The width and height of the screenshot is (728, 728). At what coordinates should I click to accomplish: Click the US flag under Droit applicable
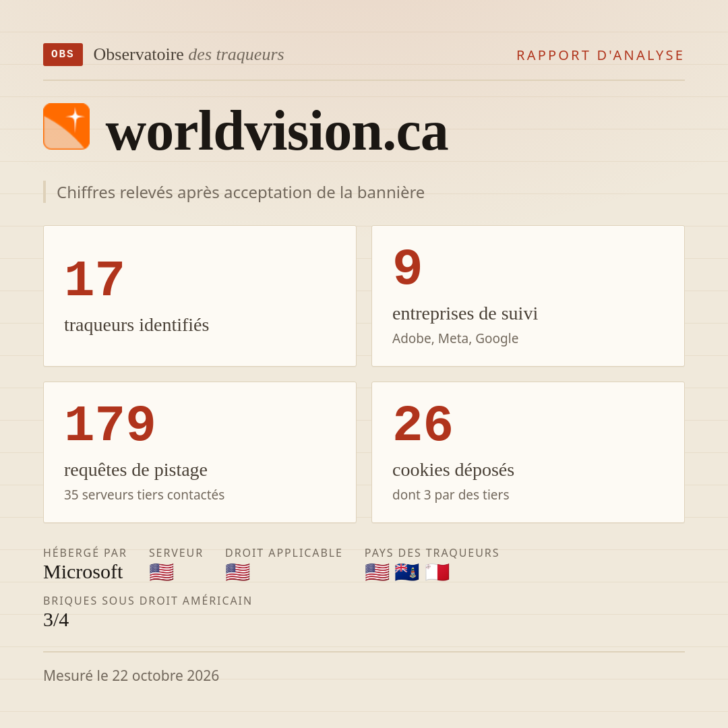(238, 572)
